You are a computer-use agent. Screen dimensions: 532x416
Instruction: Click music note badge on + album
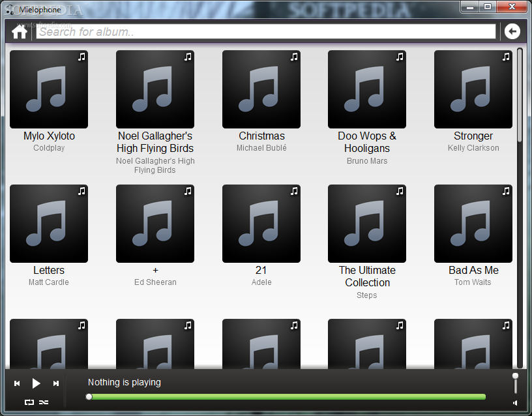coord(188,192)
